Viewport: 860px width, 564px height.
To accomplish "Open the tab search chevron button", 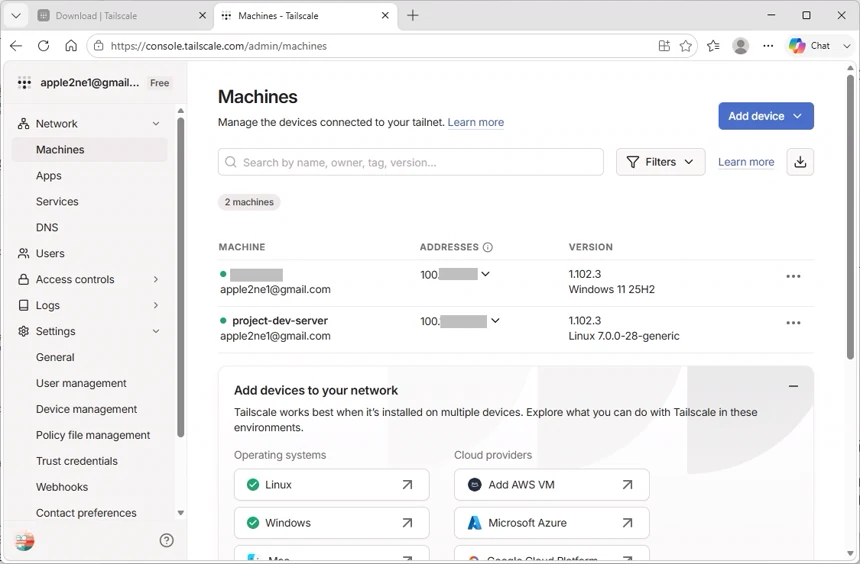I will click(16, 15).
